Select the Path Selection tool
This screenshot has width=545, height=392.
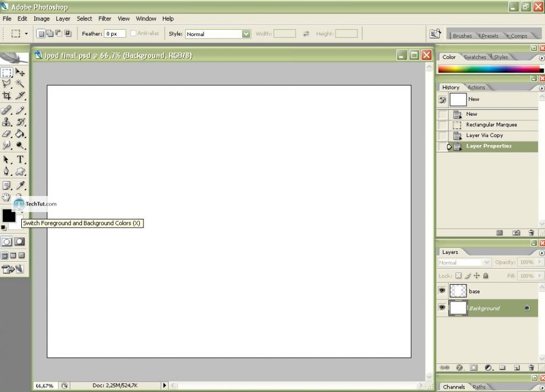point(7,159)
